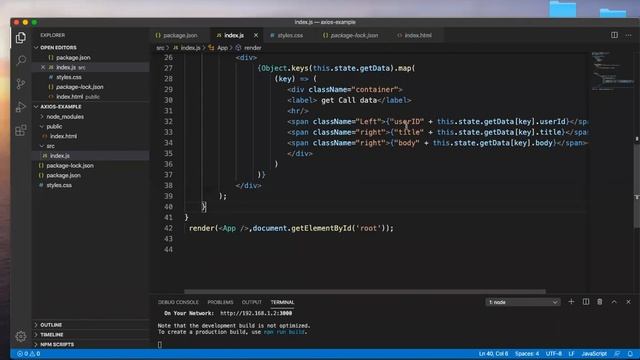The image size is (640, 360).
Task: Change indentation via Spaces: 4
Action: pos(527,353)
